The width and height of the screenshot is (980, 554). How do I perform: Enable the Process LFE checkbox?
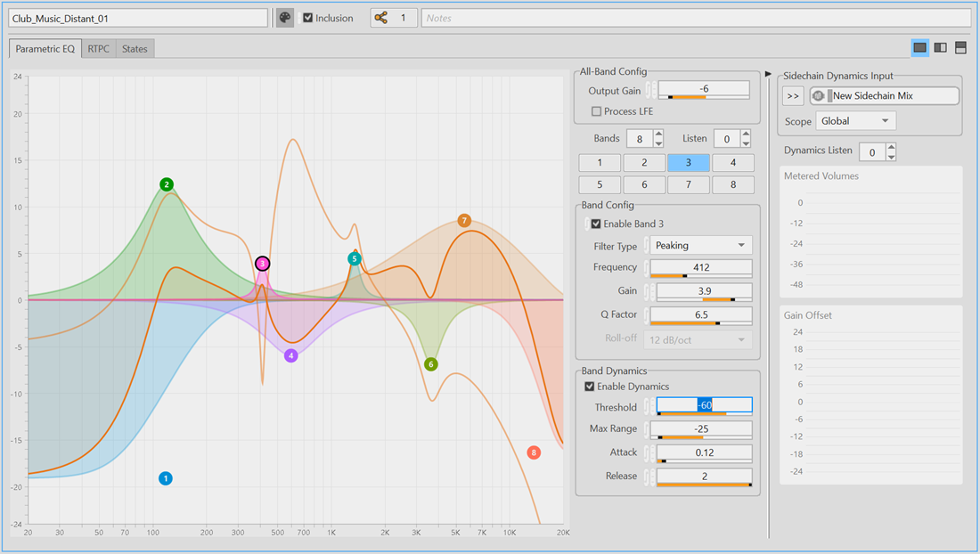pos(597,111)
